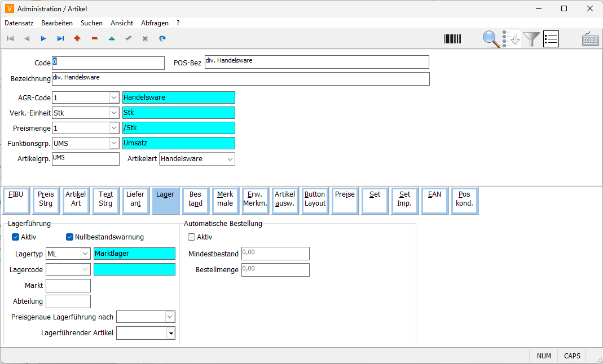Open the barcode scan tool

pyautogui.click(x=452, y=39)
